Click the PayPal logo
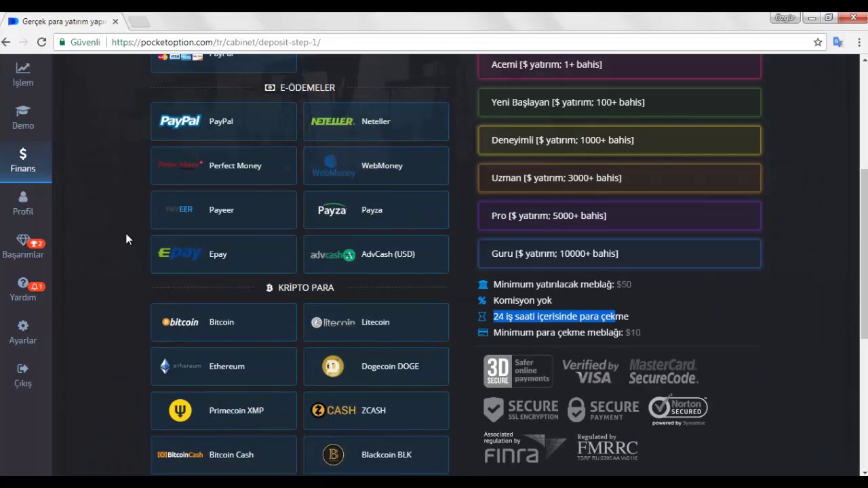 (x=180, y=121)
